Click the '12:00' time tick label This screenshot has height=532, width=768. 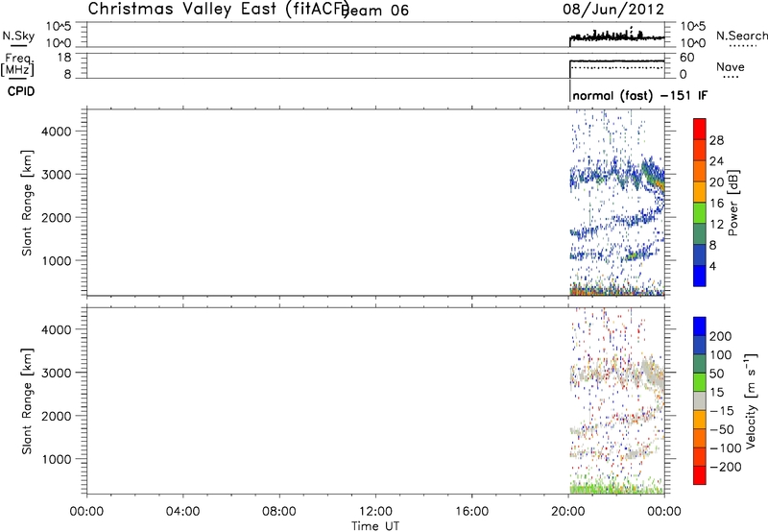click(375, 512)
